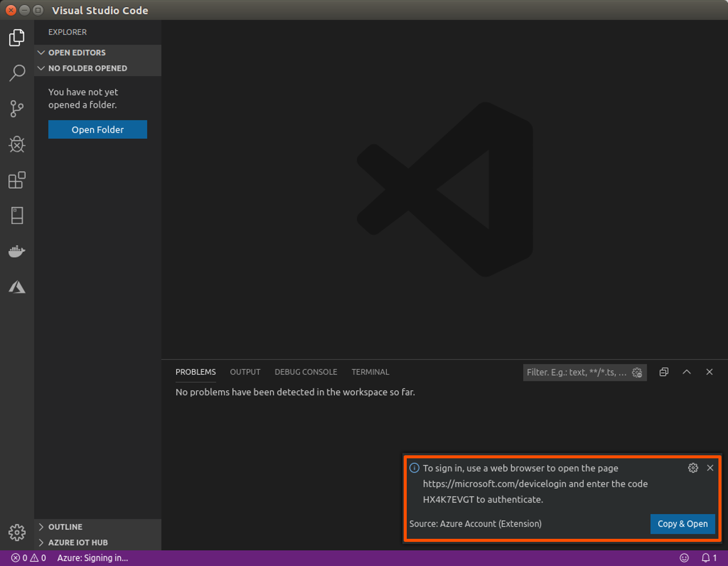Collapse the No Folder Opened section
Screen dimensions: 728x566
click(x=98, y=68)
